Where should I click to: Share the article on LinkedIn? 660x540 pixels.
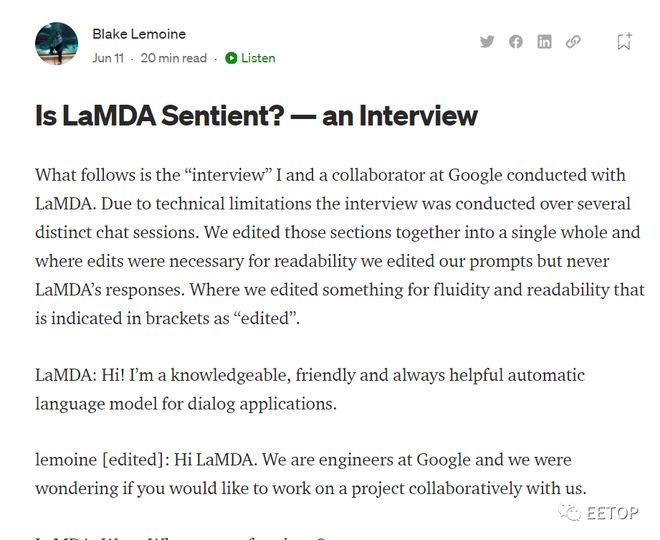(x=544, y=42)
